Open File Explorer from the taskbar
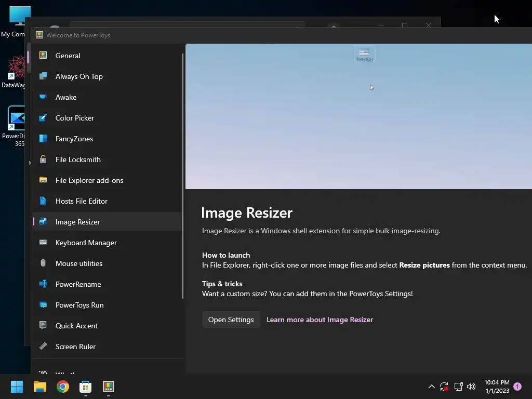The width and height of the screenshot is (532, 399). click(39, 387)
